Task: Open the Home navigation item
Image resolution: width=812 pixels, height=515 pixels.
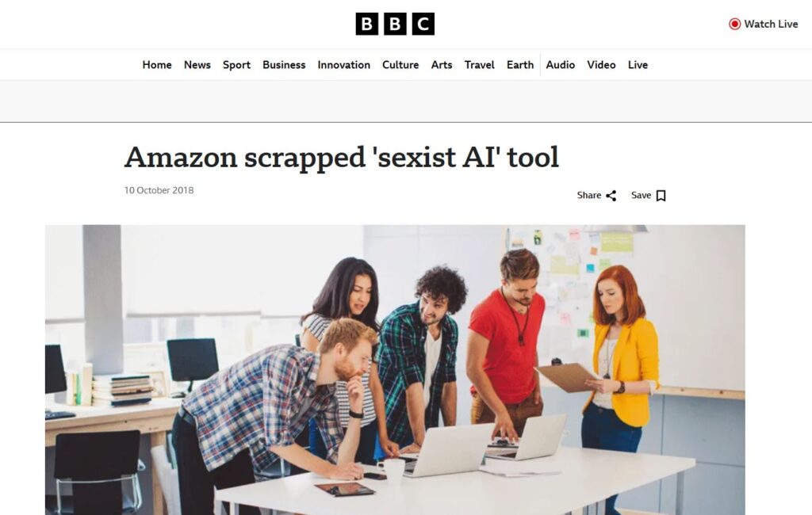Action: click(x=157, y=65)
